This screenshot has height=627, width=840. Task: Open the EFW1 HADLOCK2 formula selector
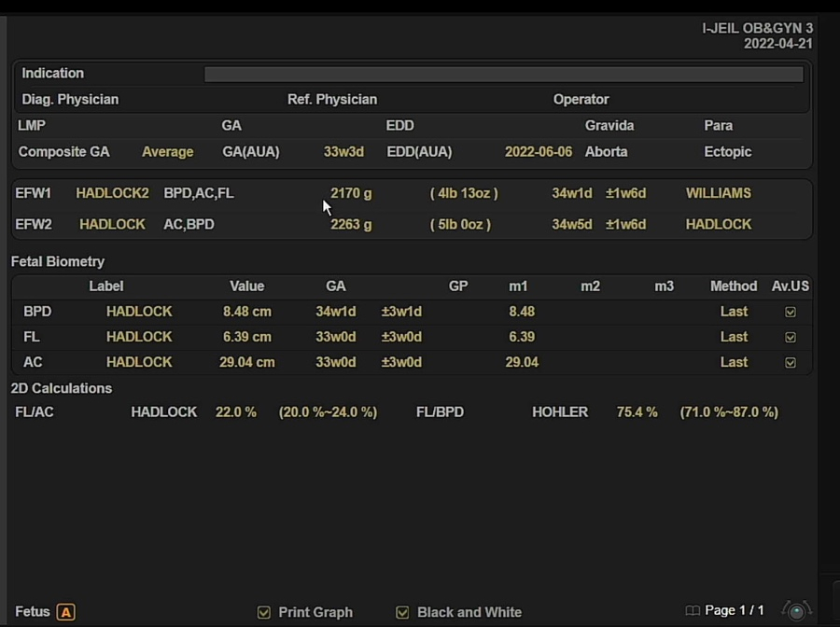pos(113,193)
